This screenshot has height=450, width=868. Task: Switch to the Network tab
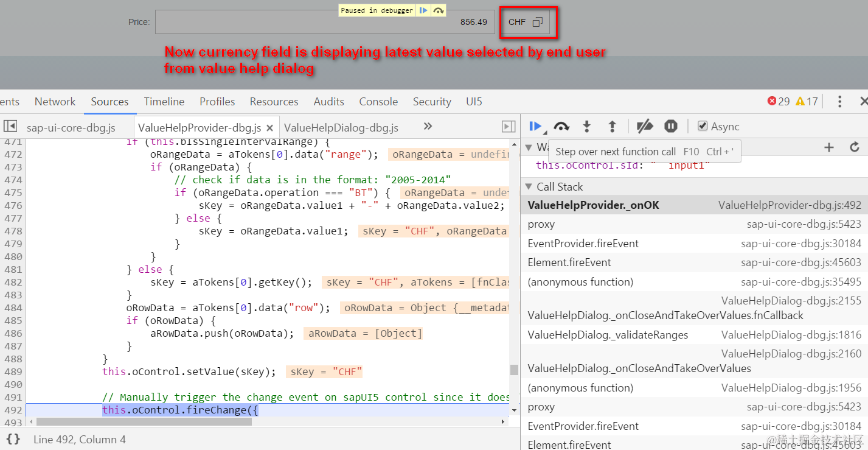click(x=55, y=102)
